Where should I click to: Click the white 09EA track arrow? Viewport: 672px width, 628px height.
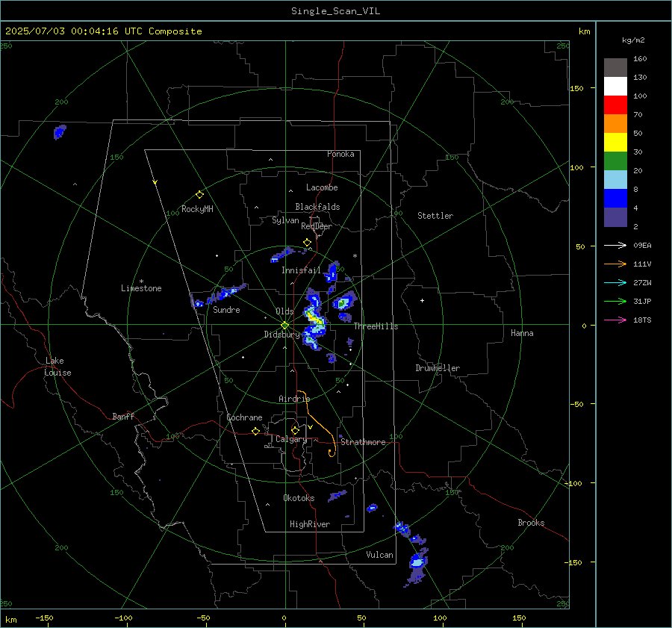615,245
